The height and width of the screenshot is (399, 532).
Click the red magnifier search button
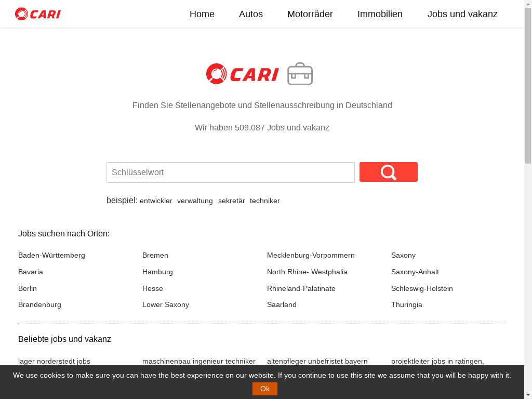[389, 172]
